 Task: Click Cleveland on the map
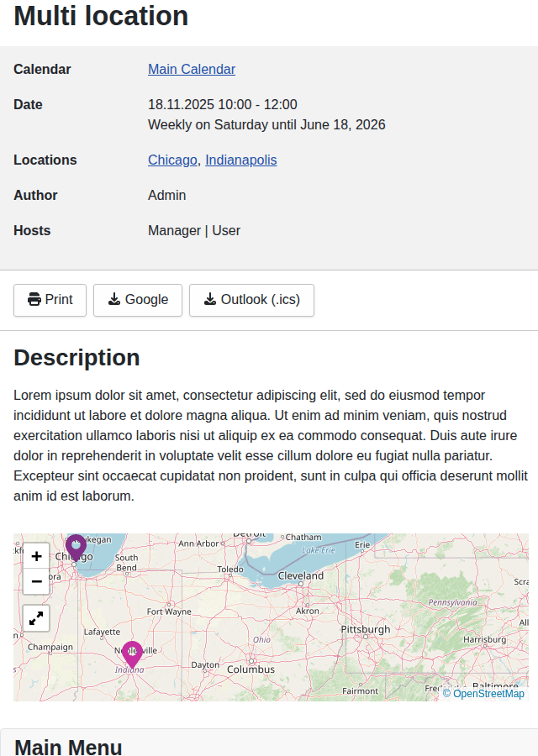(x=300, y=576)
